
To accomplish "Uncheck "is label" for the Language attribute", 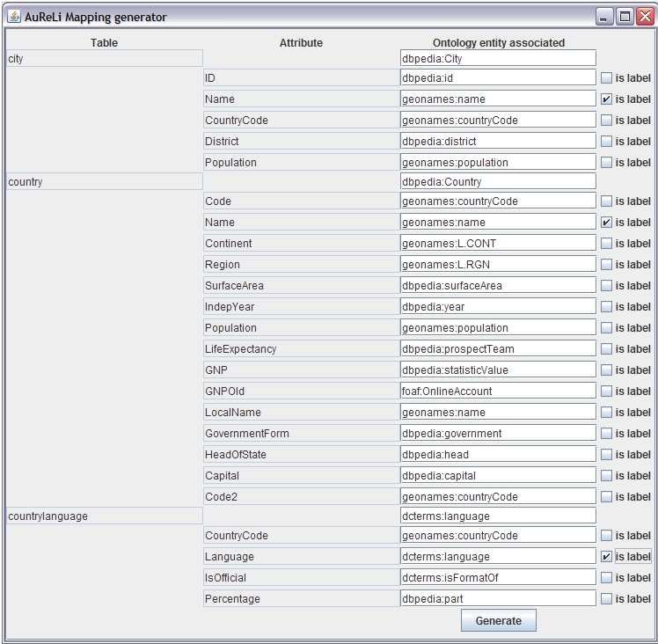I will click(606, 557).
